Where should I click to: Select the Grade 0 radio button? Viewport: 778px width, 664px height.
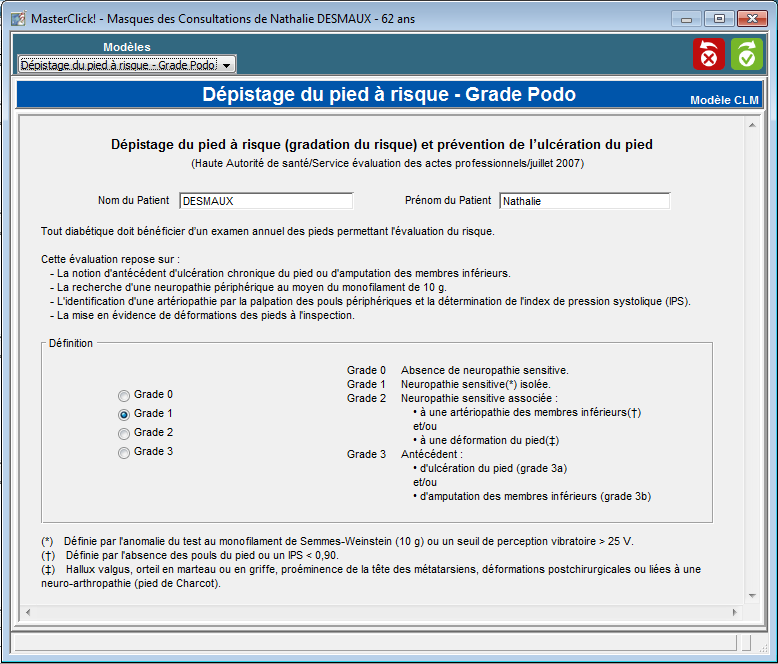pyautogui.click(x=124, y=395)
